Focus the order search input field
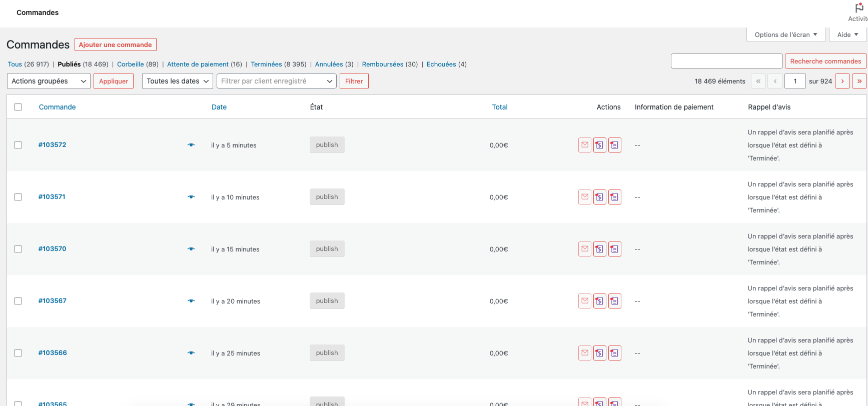The height and width of the screenshot is (406, 868). [726, 61]
